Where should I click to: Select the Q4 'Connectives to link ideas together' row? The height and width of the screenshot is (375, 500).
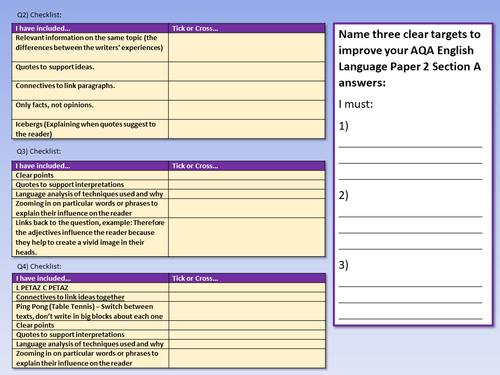click(x=90, y=297)
